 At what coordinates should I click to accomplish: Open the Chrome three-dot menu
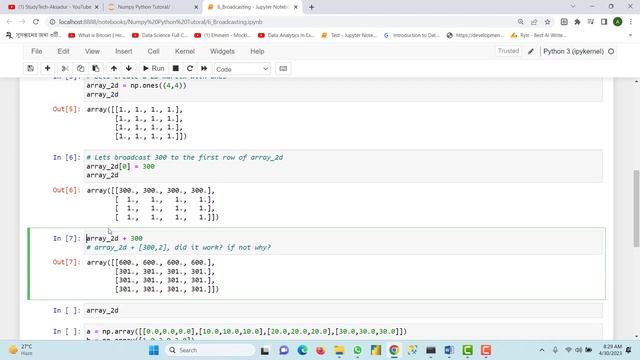coord(631,22)
